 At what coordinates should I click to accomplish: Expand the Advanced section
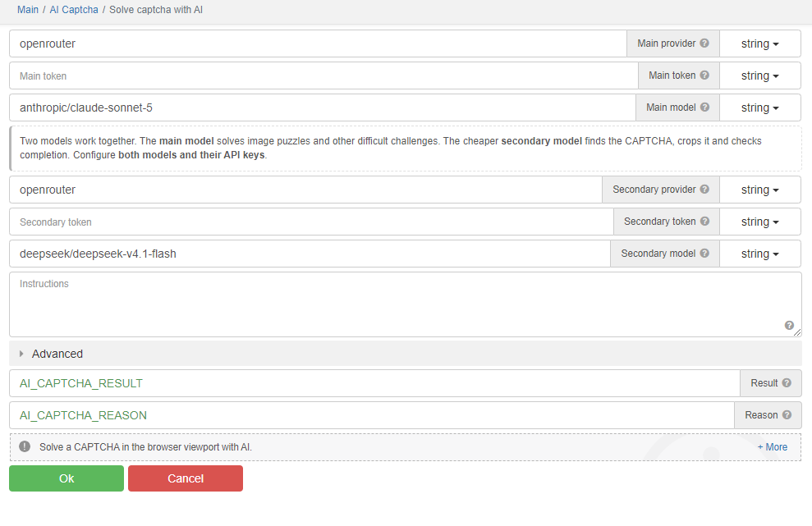[x=406, y=354]
